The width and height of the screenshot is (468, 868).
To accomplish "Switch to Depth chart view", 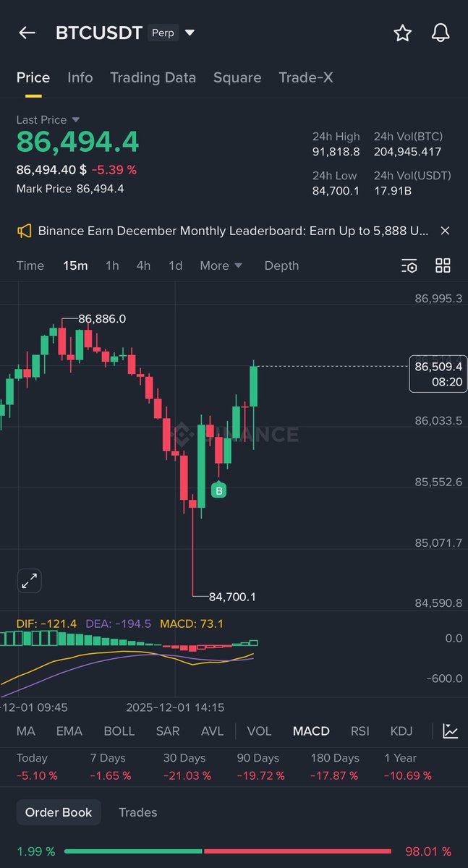I will (281, 265).
